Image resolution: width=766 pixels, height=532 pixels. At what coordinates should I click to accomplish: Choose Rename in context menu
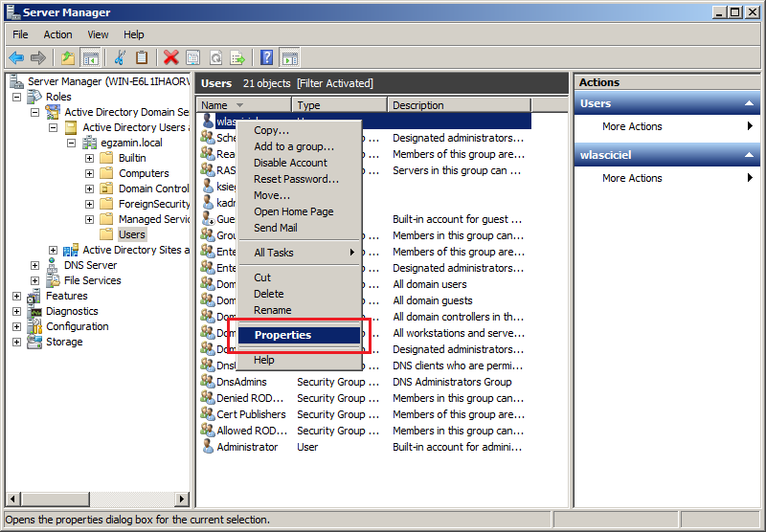300,310
